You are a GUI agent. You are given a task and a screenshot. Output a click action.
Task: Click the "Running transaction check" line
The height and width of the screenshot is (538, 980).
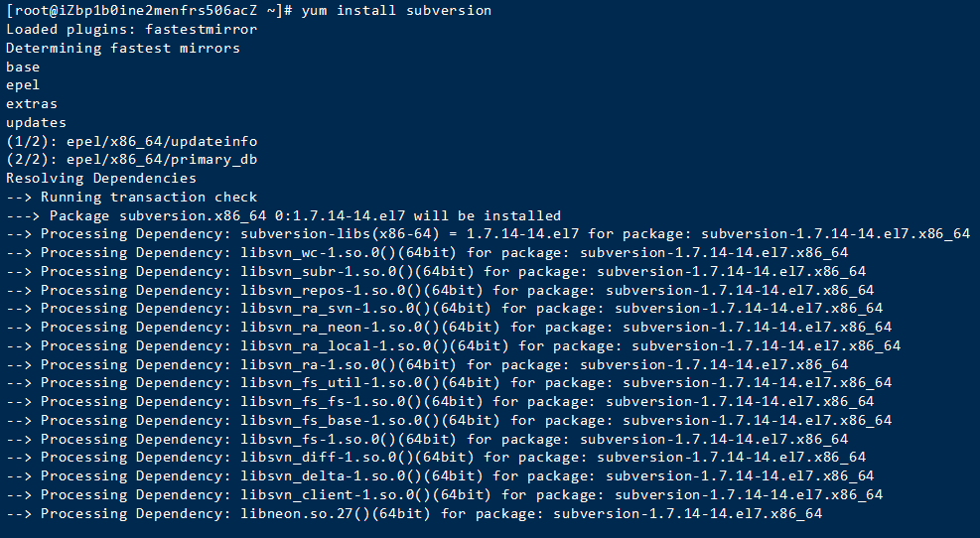(131, 197)
